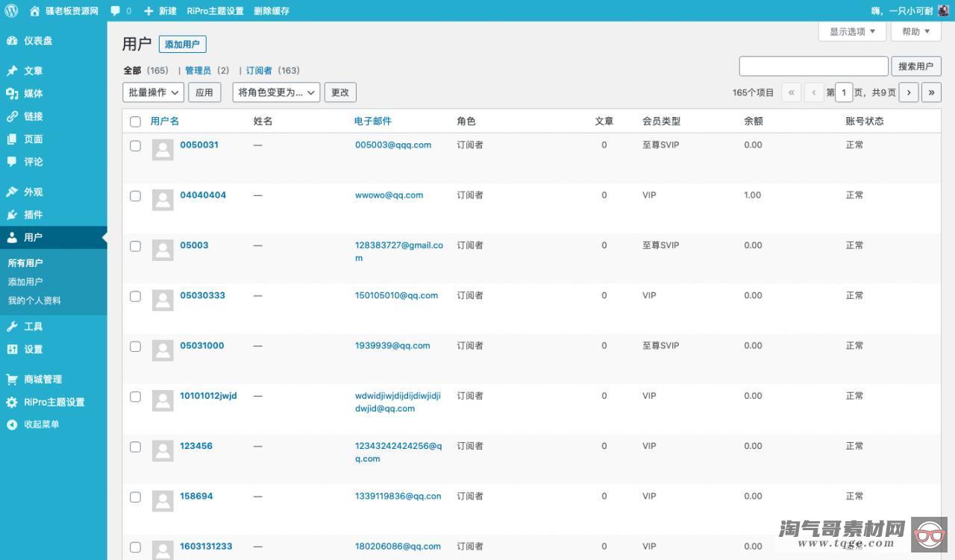Check the box for user 05031000

tap(135, 346)
